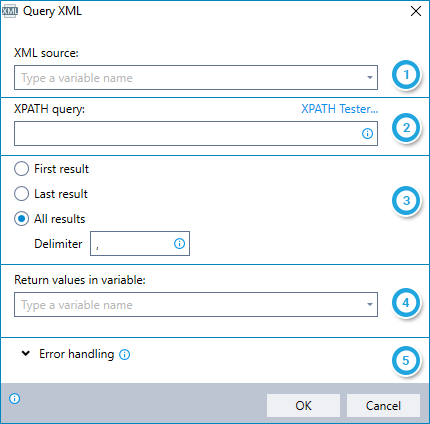Open the XML source variable dropdown
Image resolution: width=430 pixels, height=424 pixels.
(370, 78)
